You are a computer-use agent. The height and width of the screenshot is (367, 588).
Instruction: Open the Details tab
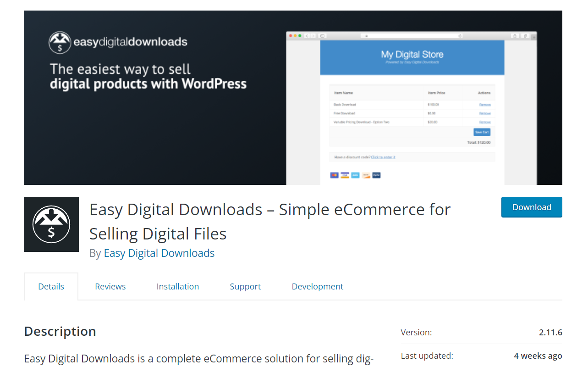(x=51, y=286)
